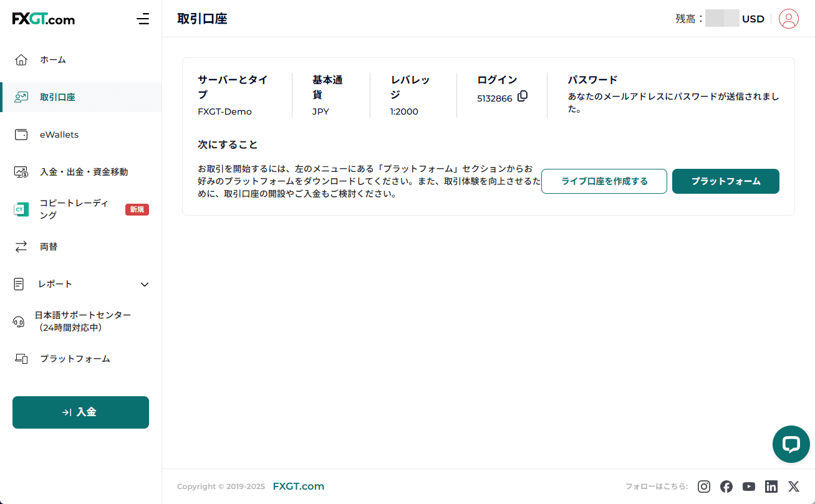Click the green プラットフォーム button
The width and height of the screenshot is (815, 504).
coord(725,181)
